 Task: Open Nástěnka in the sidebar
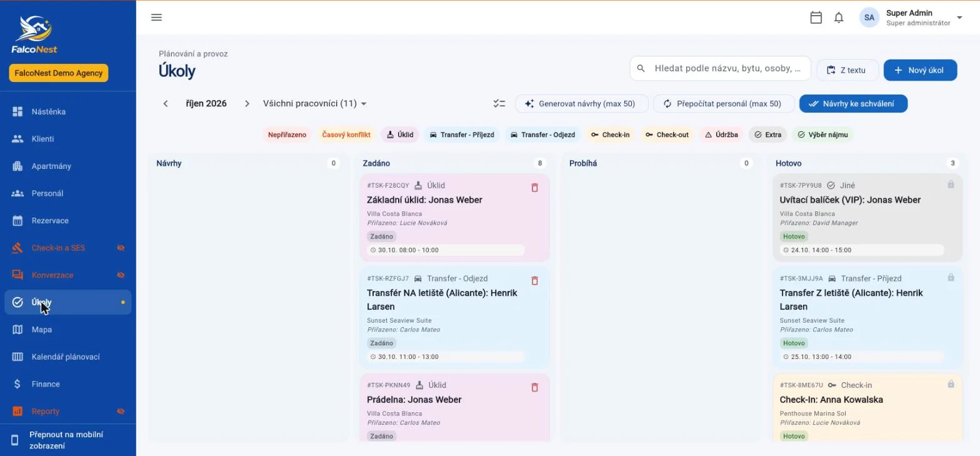point(68,112)
